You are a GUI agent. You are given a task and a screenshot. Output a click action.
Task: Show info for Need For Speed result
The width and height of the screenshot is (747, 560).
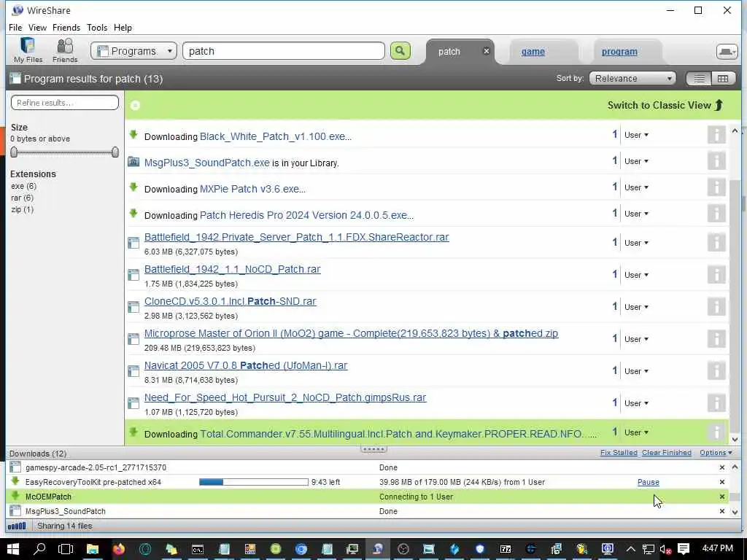(716, 402)
